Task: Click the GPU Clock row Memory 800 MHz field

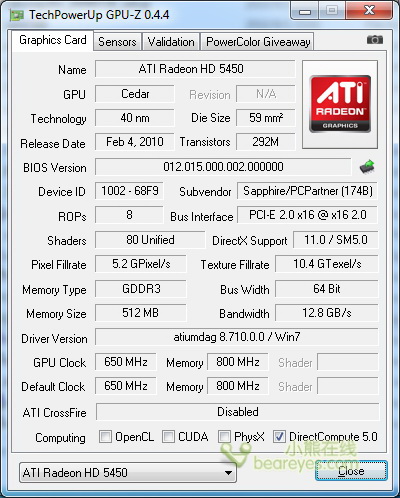Action: [x=238, y=362]
